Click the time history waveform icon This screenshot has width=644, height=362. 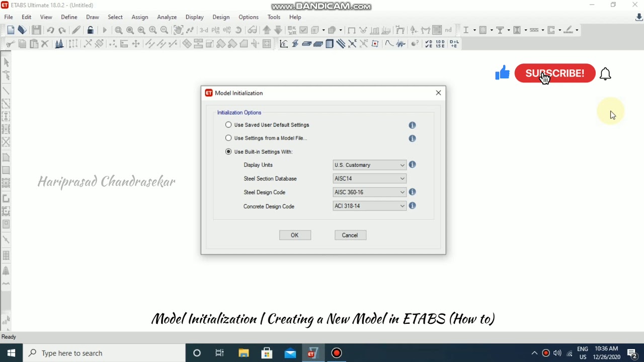coord(400,44)
